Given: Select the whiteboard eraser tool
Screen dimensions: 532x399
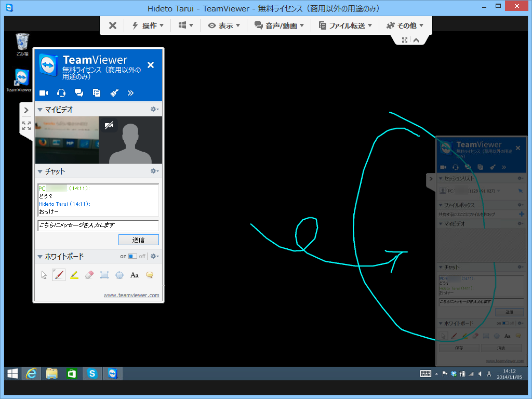Looking at the screenshot, I should pyautogui.click(x=89, y=275).
